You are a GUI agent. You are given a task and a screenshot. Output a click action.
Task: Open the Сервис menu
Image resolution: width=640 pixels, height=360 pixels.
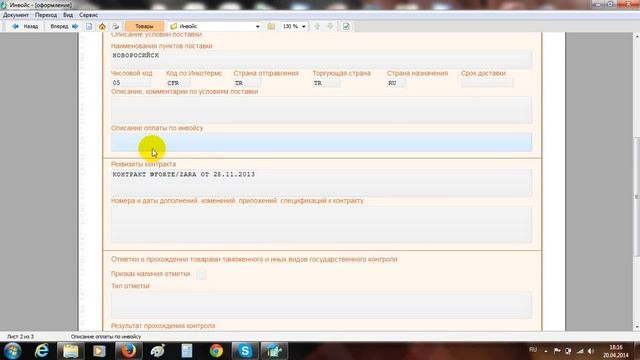pyautogui.click(x=89, y=15)
